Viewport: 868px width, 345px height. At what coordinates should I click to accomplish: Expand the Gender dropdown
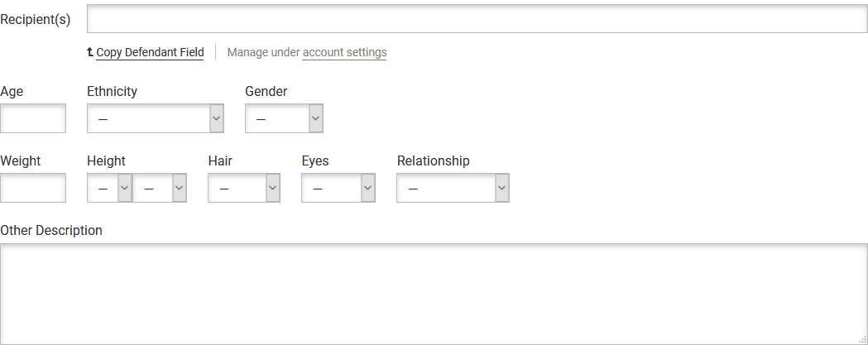coord(284,119)
